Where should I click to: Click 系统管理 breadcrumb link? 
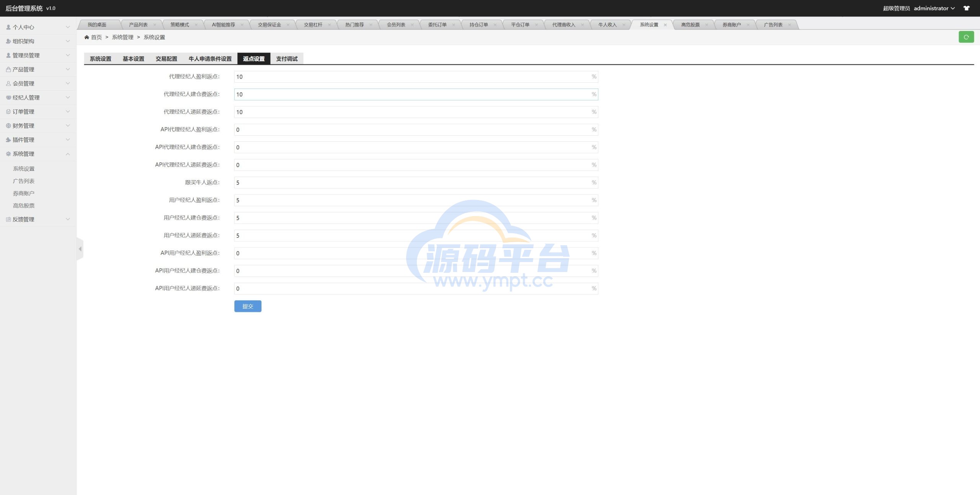tap(122, 37)
